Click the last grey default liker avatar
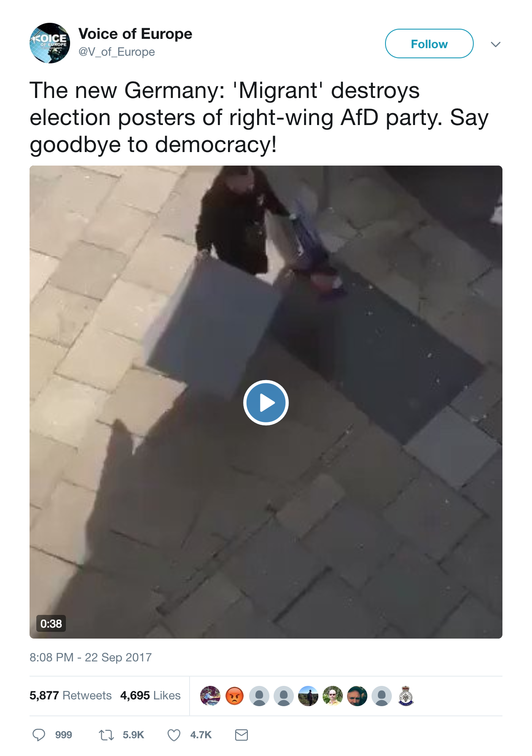Image resolution: width=532 pixels, height=756 pixels. point(382,696)
